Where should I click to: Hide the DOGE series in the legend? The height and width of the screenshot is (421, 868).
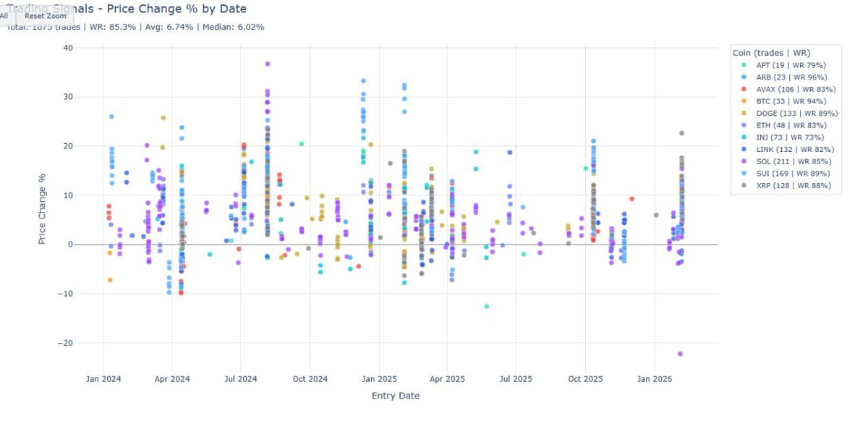(x=786, y=113)
